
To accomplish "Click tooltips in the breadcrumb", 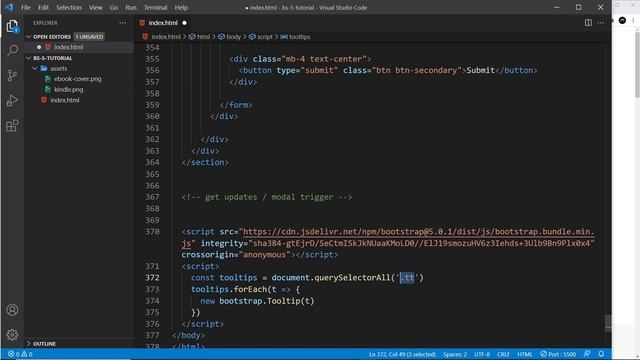I will pyautogui.click(x=300, y=37).
